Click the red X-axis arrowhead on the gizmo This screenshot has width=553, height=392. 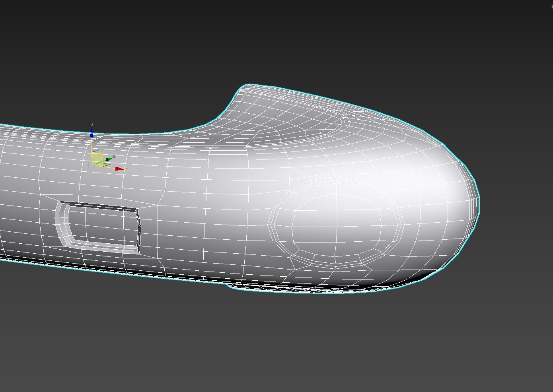119,169
